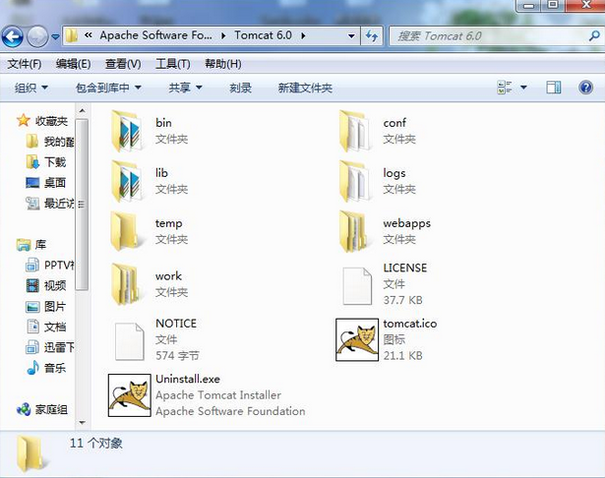This screenshot has height=478, width=605.
Task: Click the change view icon
Action: (504, 88)
